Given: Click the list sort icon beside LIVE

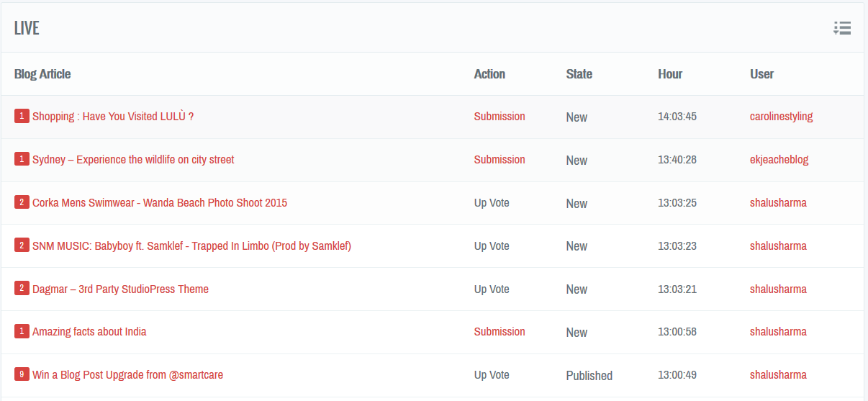Looking at the screenshot, I should [x=842, y=28].
